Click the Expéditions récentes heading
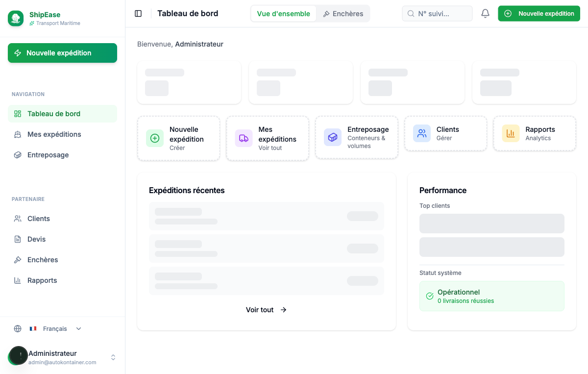588x374 pixels. [187, 190]
